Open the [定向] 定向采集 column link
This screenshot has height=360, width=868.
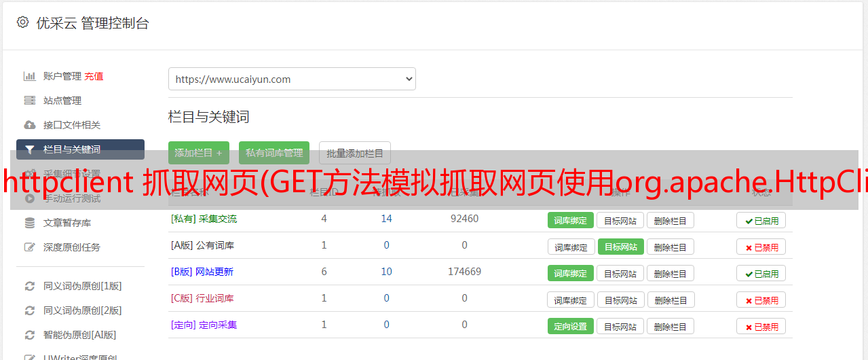point(204,325)
